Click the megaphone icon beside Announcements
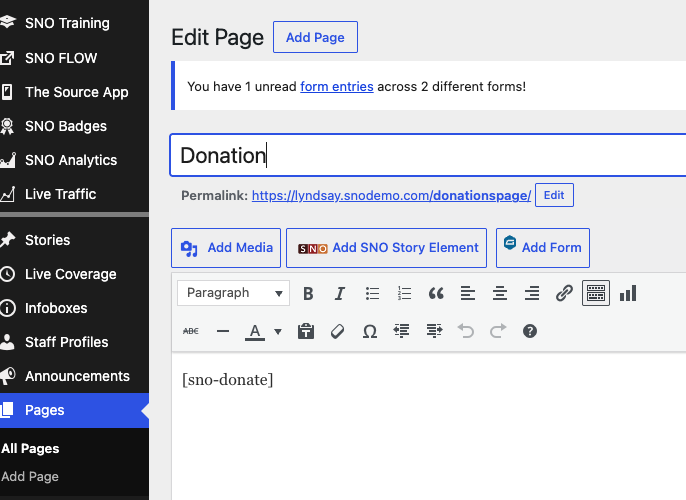Screen dimensions: 686x500 [x=7, y=375]
